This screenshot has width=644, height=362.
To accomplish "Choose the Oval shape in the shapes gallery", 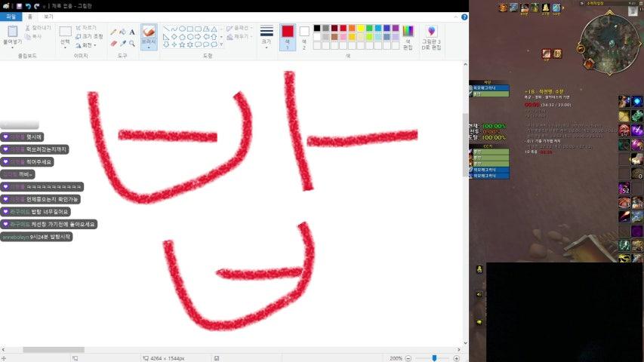I will pos(182,29).
